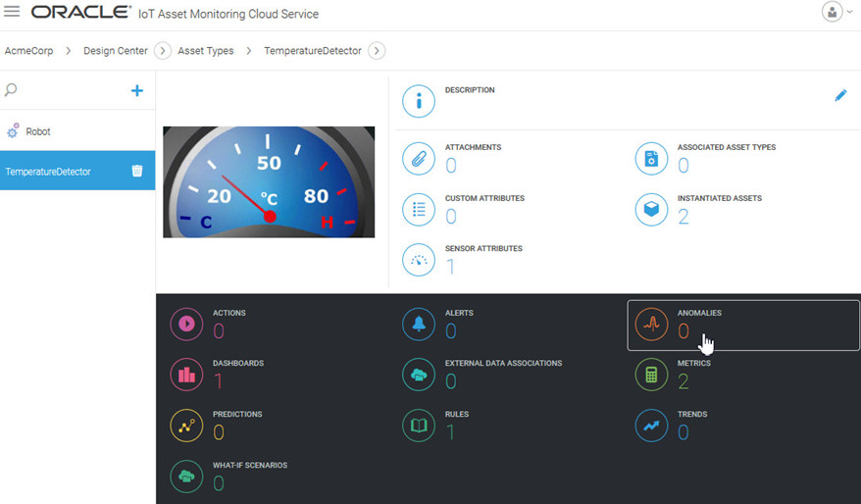Open the user profile menu
The height and width of the screenshot is (504, 861).
point(837,12)
